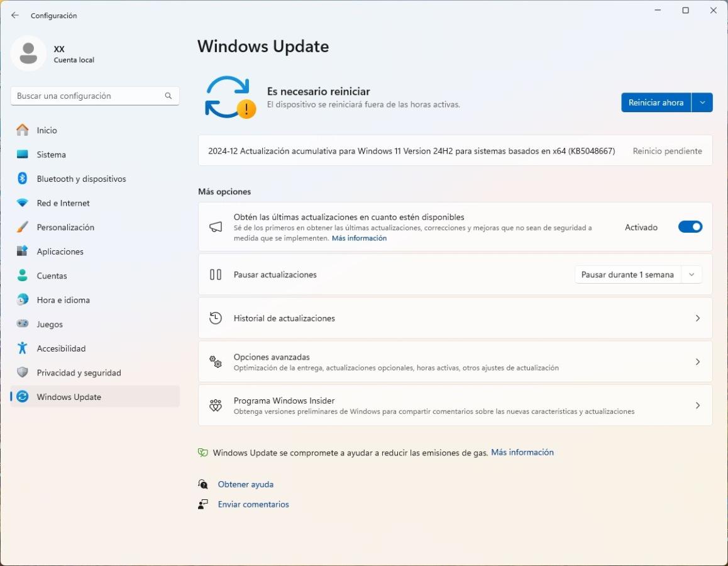This screenshot has height=566, width=728.
Task: Click the Buscar una configuración field
Action: click(88, 96)
